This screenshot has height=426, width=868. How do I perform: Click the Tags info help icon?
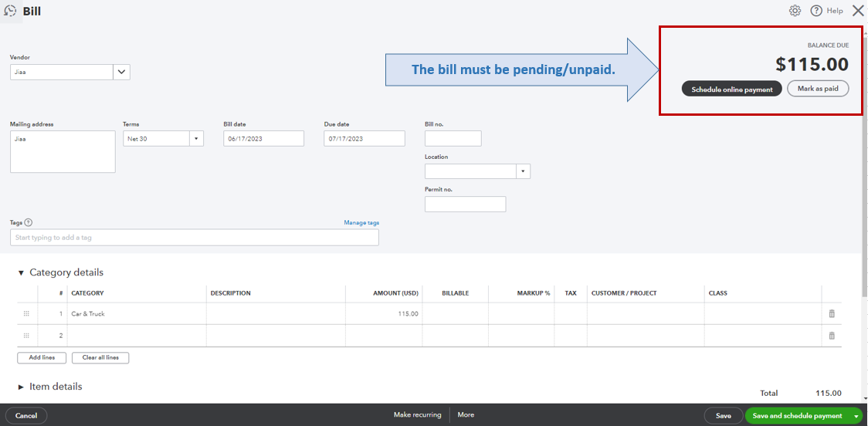point(29,222)
